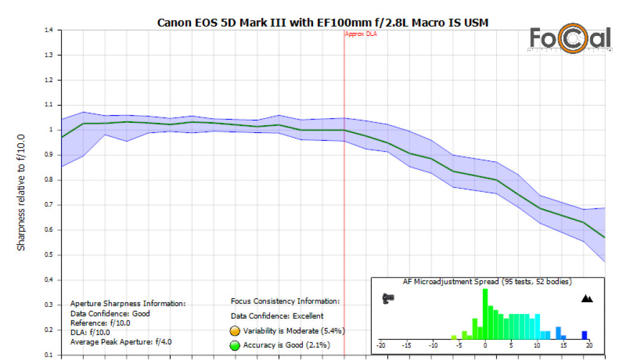Screen dimensions: 644x362
Task: Click the green Accuracy indicator circle
Action: click(x=235, y=346)
